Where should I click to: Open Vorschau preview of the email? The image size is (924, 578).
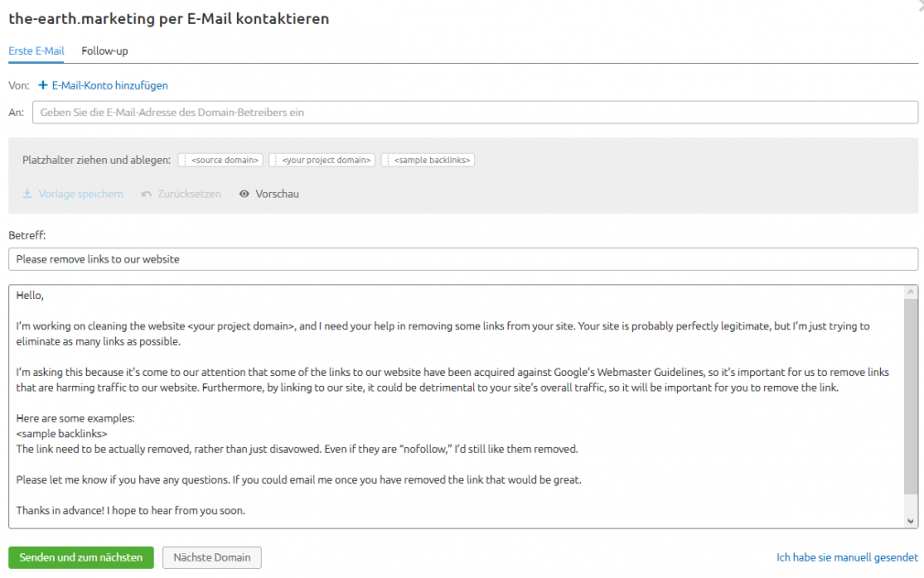point(277,194)
